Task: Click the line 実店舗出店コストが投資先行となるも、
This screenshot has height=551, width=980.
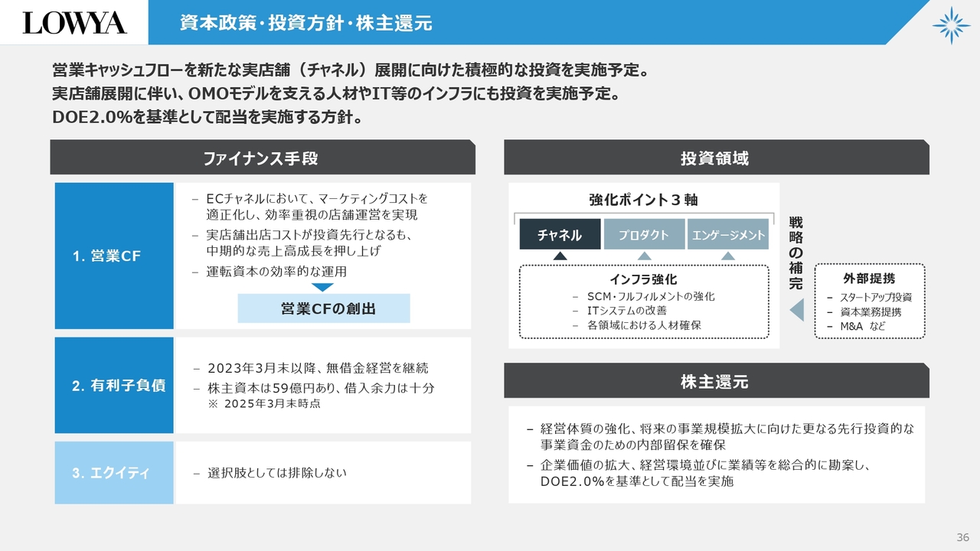Action: tap(309, 235)
